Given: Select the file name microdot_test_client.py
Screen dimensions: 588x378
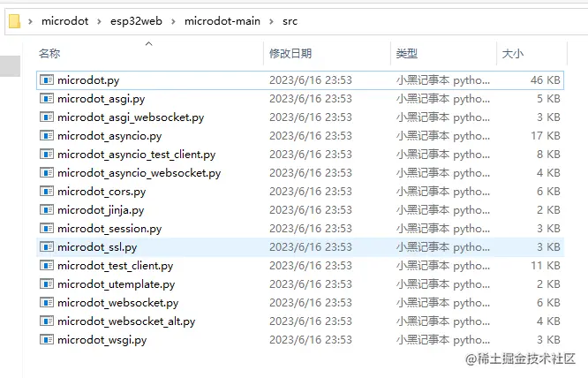Looking at the screenshot, I should (115, 266).
